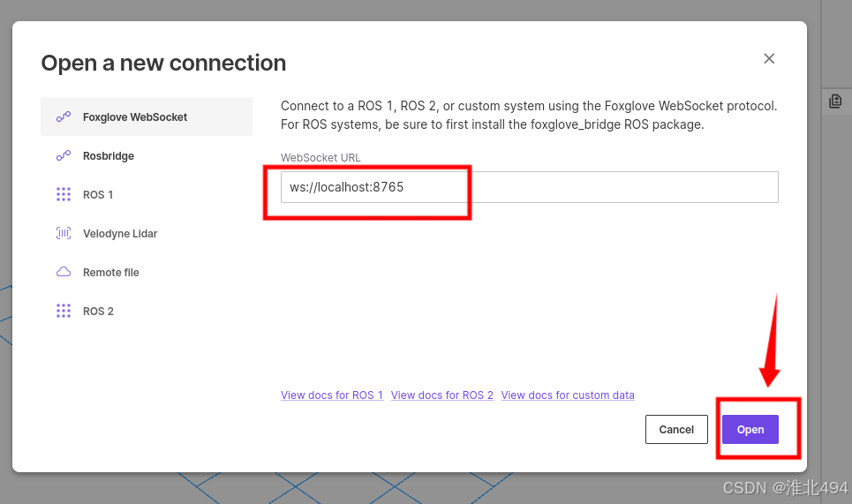The width and height of the screenshot is (852, 504).
Task: Click the Velodyne Lidar scanner icon
Action: click(64, 234)
